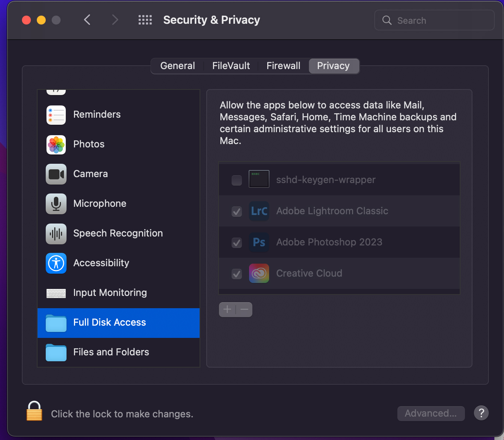The image size is (504, 440).
Task: Show all preferences grid icon
Action: tap(145, 20)
